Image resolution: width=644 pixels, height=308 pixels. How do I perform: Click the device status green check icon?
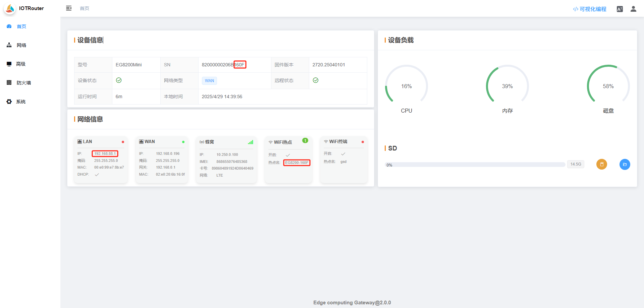pyautogui.click(x=119, y=80)
